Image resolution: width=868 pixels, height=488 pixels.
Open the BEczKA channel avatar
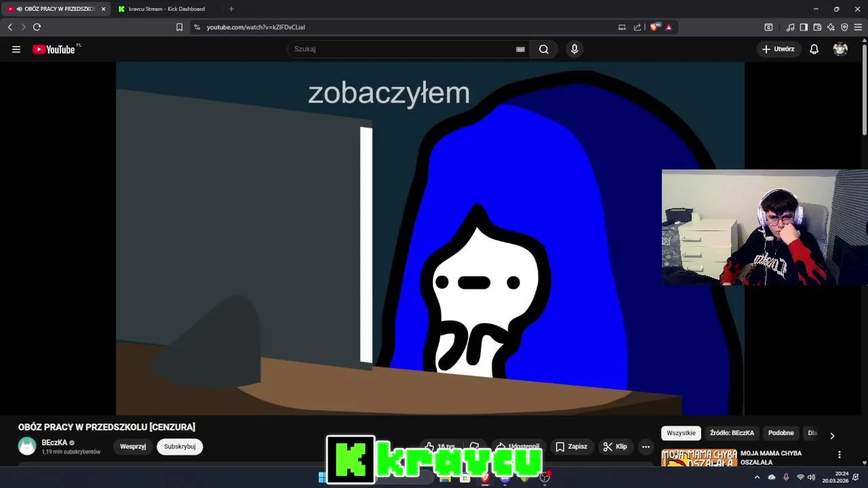pos(27,446)
